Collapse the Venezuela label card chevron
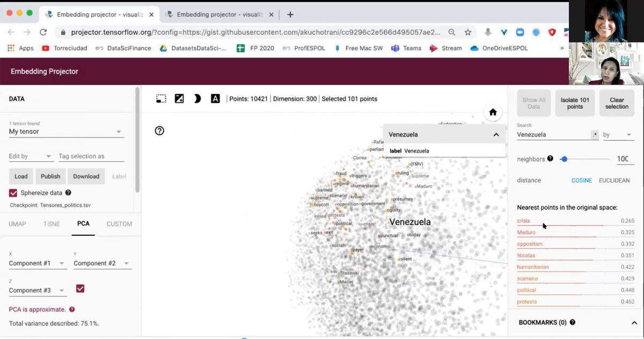Screen dimensions: 644x339 (496, 135)
